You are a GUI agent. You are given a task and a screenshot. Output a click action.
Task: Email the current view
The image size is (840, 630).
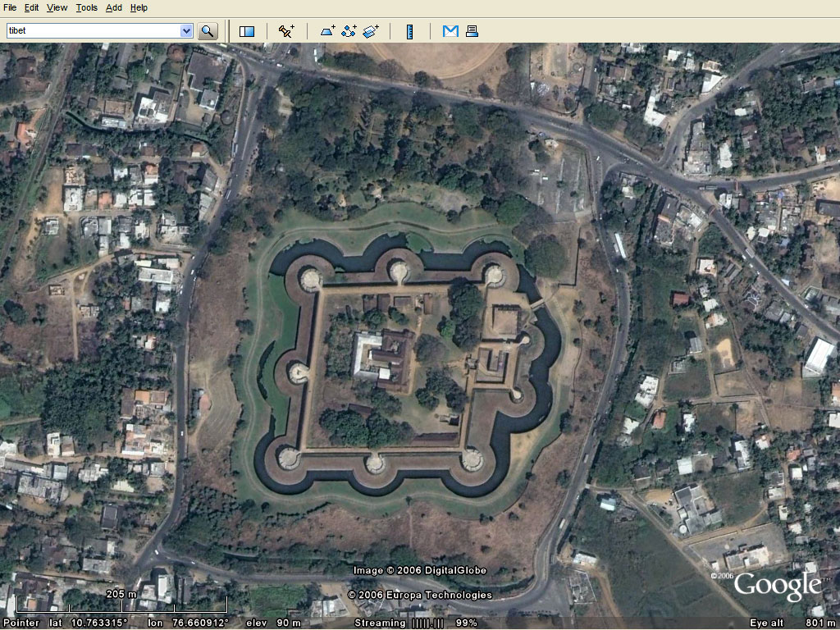450,32
